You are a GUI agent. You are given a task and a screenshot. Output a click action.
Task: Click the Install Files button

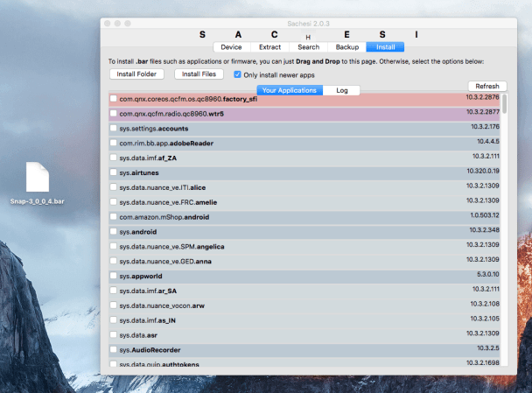tap(199, 74)
